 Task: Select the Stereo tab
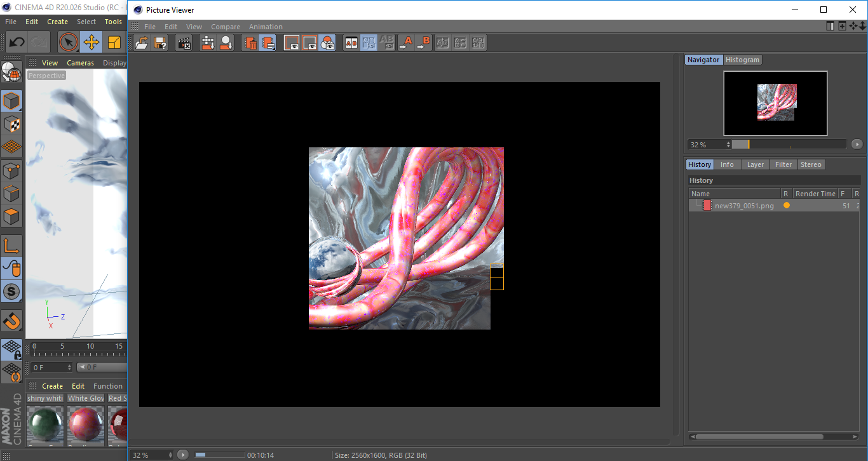811,164
